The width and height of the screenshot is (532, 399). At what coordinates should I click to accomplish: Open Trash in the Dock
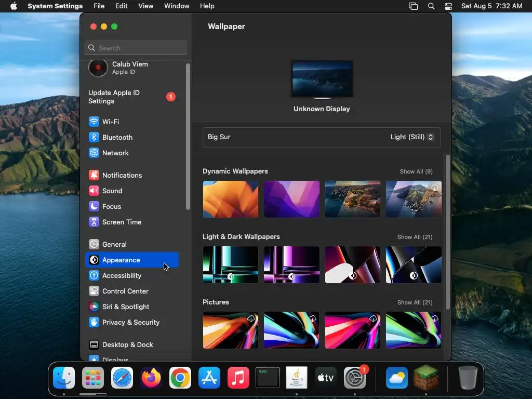[x=468, y=378]
